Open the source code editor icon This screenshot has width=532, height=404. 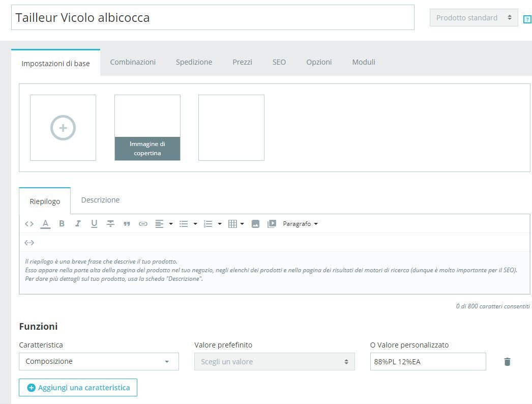[29, 224]
